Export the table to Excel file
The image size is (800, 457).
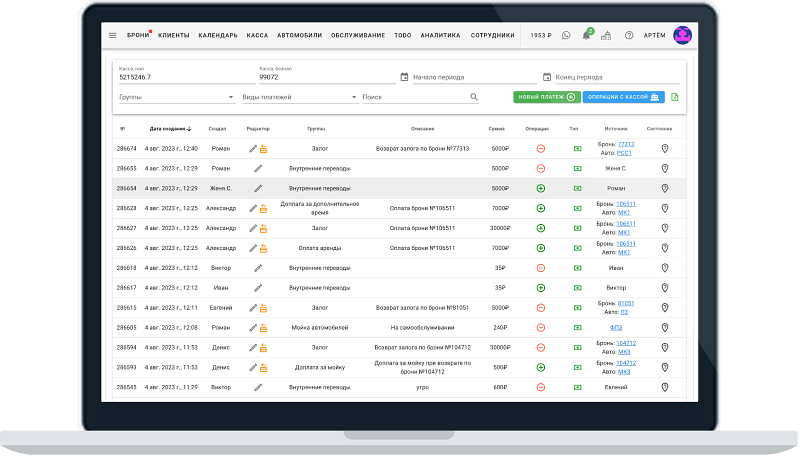click(674, 97)
